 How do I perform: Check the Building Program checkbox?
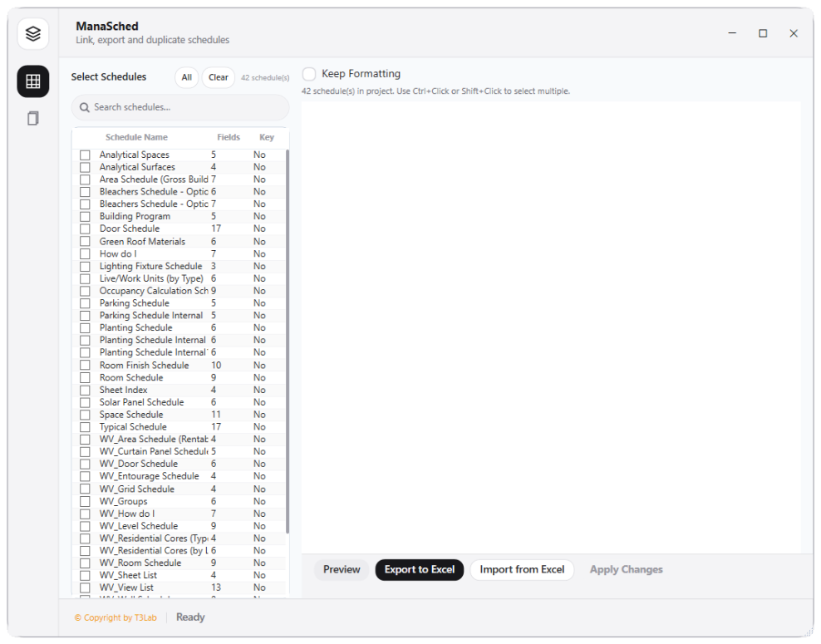click(85, 216)
